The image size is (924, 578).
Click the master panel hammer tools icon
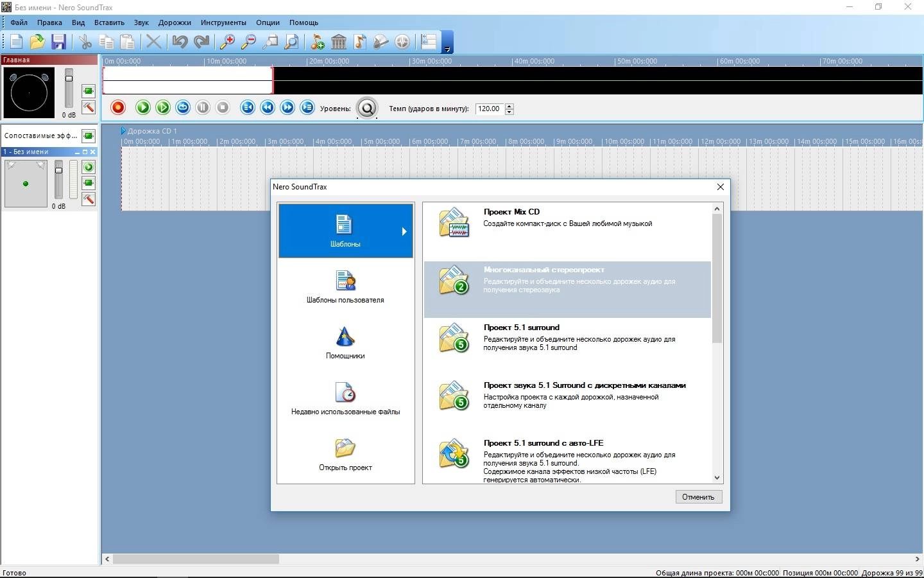(89, 107)
